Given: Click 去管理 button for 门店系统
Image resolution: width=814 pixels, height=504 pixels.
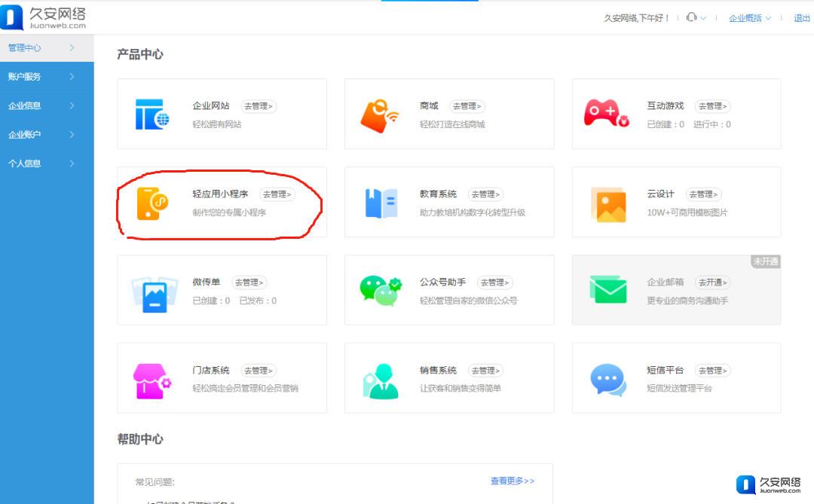Looking at the screenshot, I should click(x=259, y=371).
